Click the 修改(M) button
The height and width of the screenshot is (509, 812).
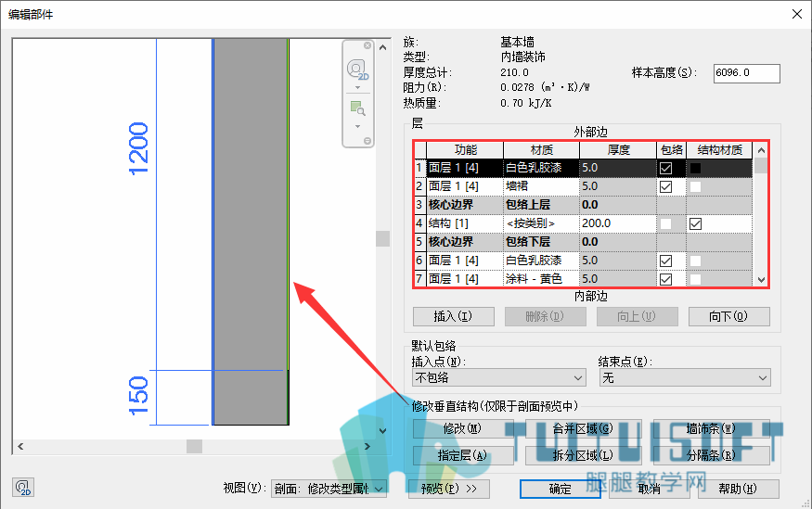click(x=463, y=428)
